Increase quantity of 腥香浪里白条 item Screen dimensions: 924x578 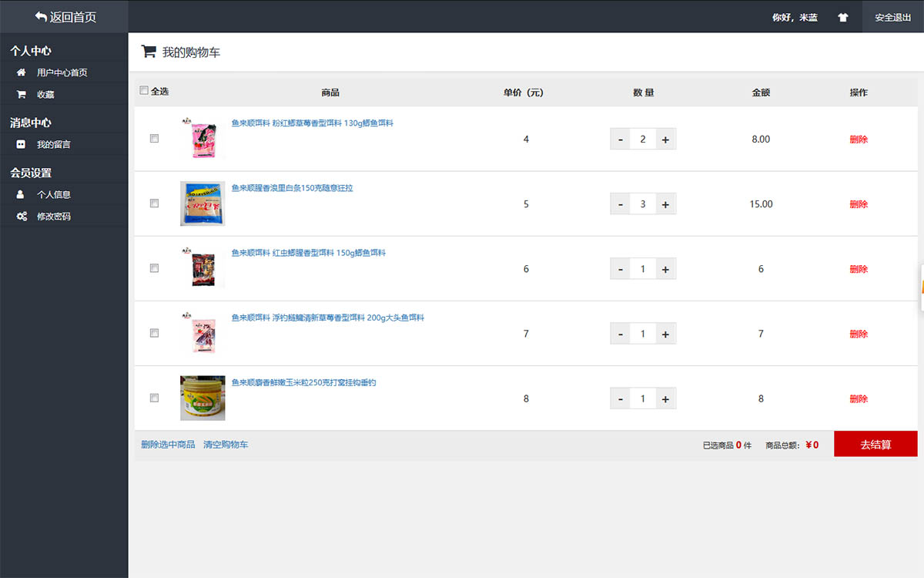pos(665,204)
